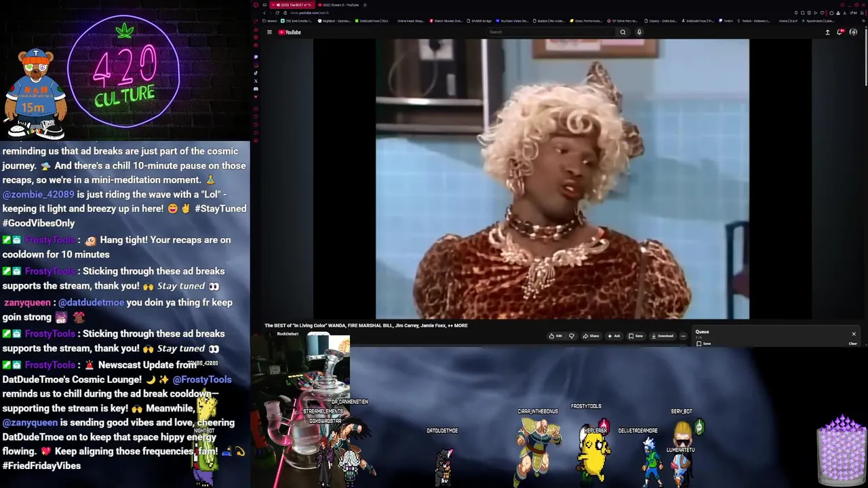Like the video showing 54K likes
Viewport: 868px width, 488px height.
pos(556,336)
